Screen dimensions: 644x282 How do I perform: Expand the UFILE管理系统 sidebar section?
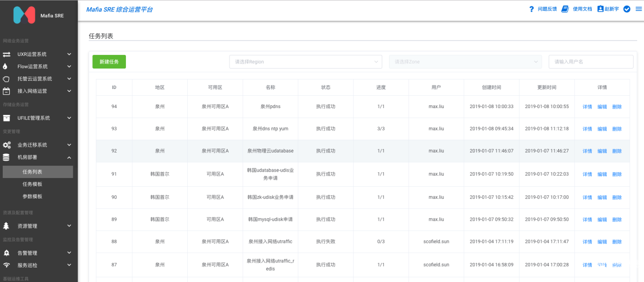coord(37,118)
